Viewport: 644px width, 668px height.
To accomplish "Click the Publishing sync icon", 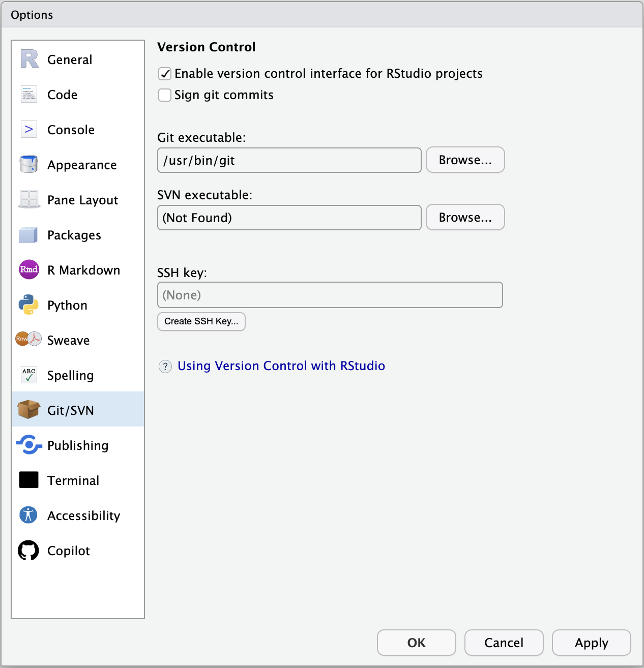I will point(29,445).
